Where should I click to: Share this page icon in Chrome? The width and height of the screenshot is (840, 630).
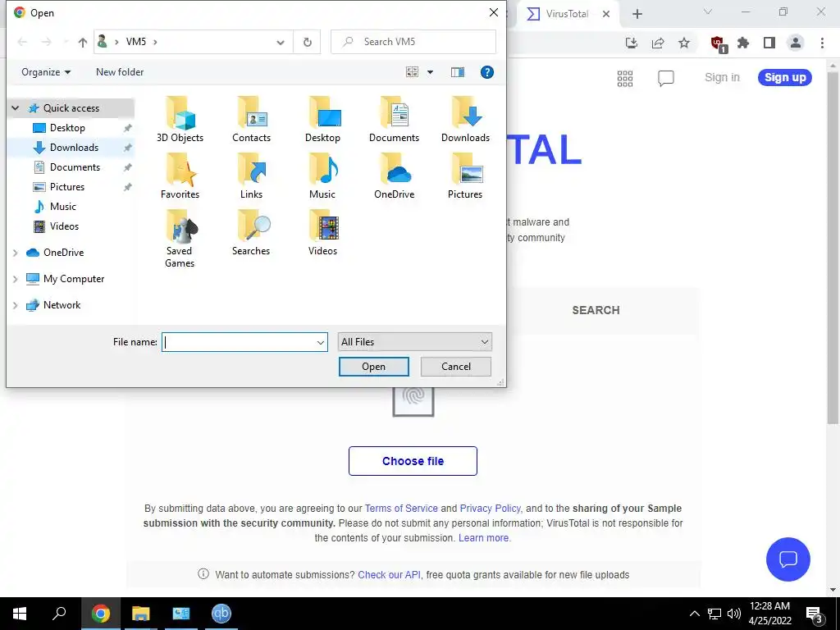point(658,43)
